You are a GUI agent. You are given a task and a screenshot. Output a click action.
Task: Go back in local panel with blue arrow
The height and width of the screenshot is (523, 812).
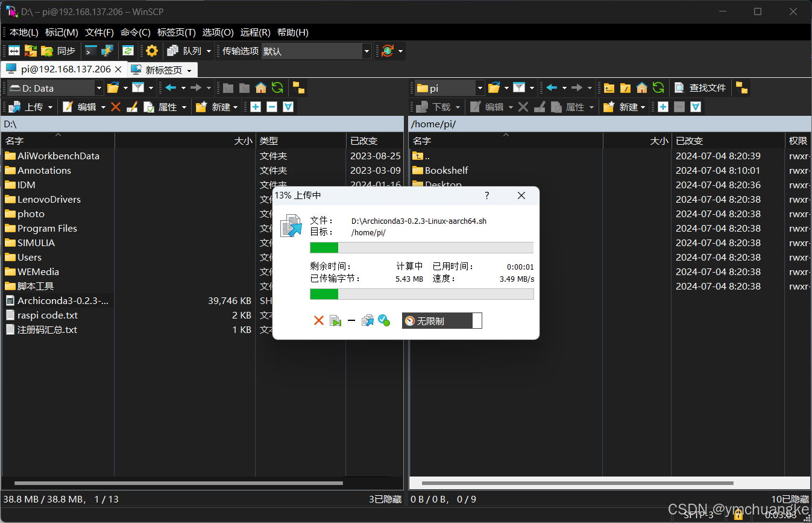pyautogui.click(x=171, y=88)
